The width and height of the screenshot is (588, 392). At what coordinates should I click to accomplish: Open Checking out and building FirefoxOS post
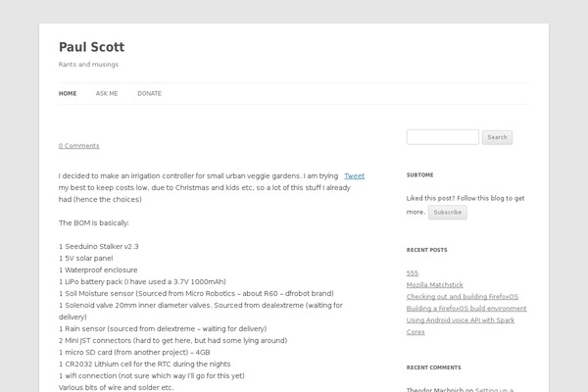pyautogui.click(x=463, y=296)
